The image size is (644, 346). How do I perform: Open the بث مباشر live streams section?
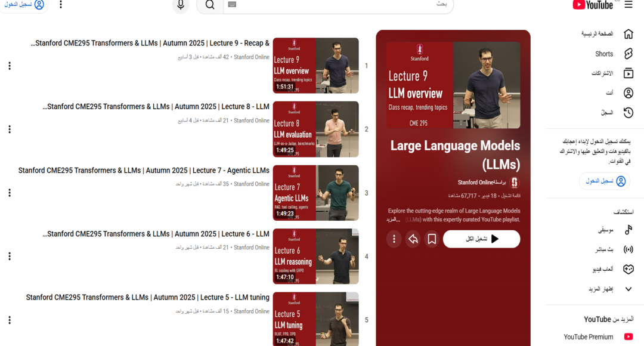coord(628,249)
